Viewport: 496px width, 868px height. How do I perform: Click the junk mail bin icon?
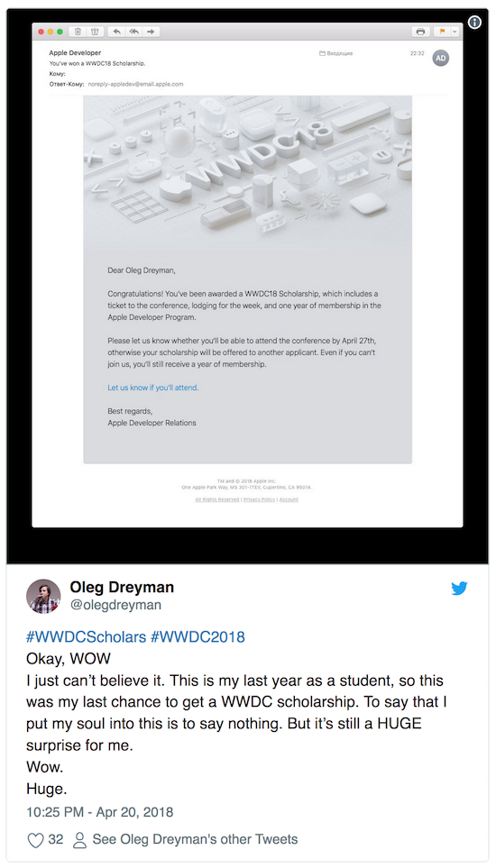95,32
